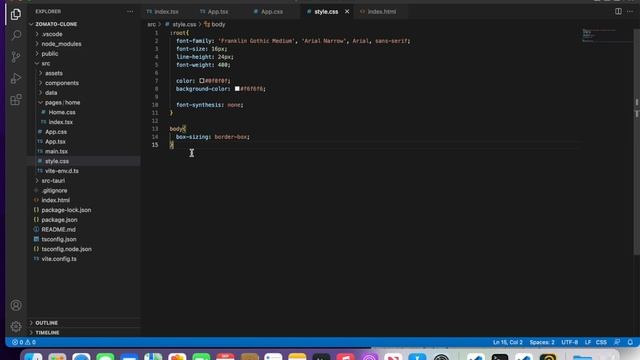Open Home.css in the explorer
The image size is (640, 360).
point(62,112)
